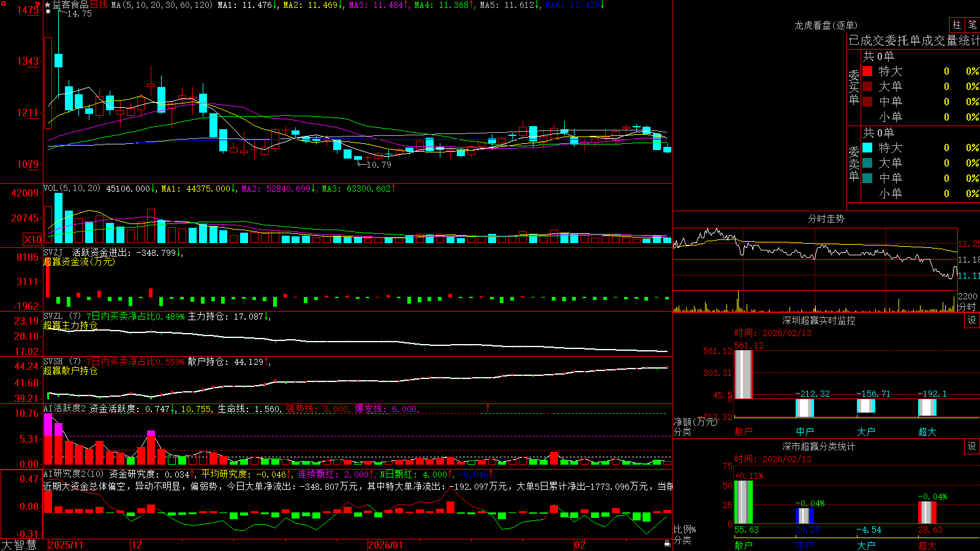
Task: Open the AI研究度2(10) indicator label
Action: click(73, 474)
